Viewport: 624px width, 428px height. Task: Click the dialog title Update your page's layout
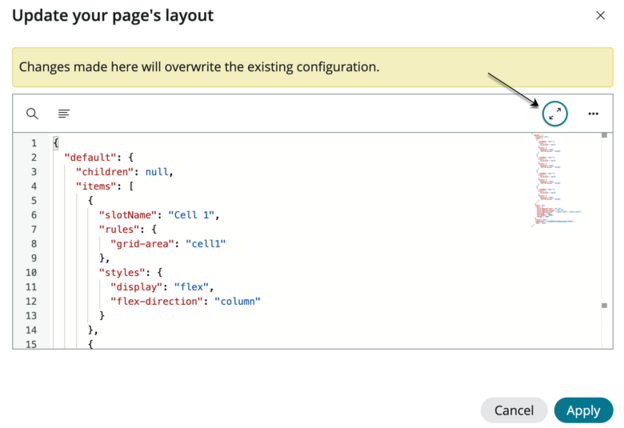pyautogui.click(x=113, y=16)
